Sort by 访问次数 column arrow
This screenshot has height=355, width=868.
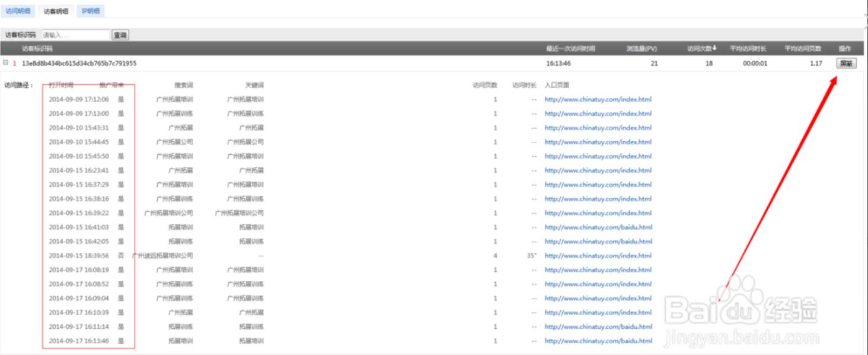[714, 48]
